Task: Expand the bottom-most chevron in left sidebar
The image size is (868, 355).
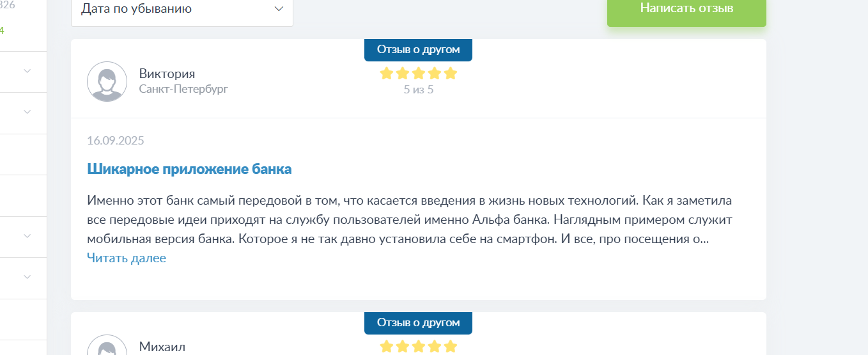Action: pos(27,277)
